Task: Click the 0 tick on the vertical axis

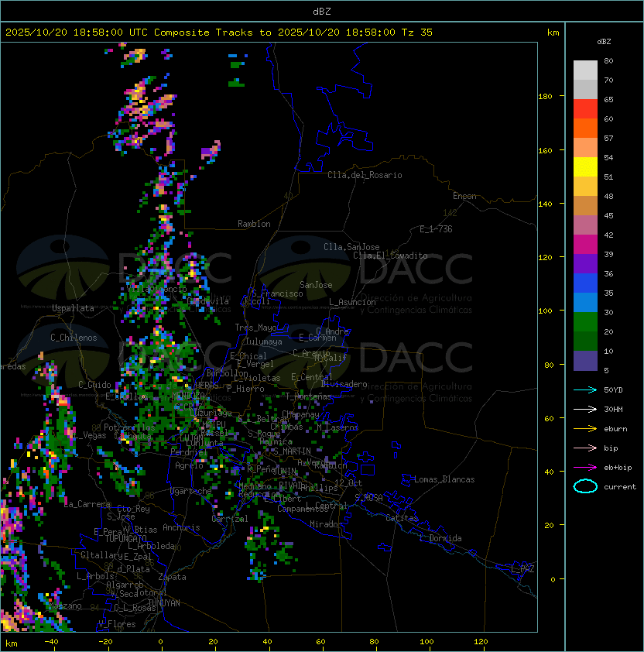Action: pos(553,580)
